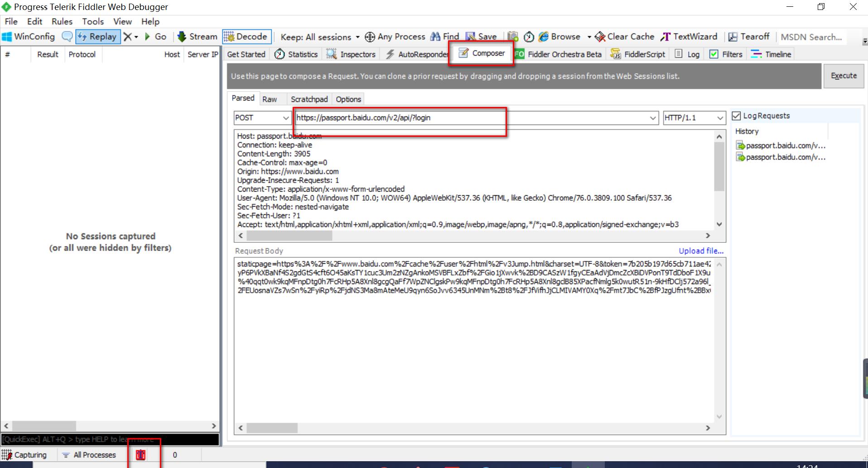Click the camera screenshot icon
868x468 pixels.
pyautogui.click(x=513, y=37)
